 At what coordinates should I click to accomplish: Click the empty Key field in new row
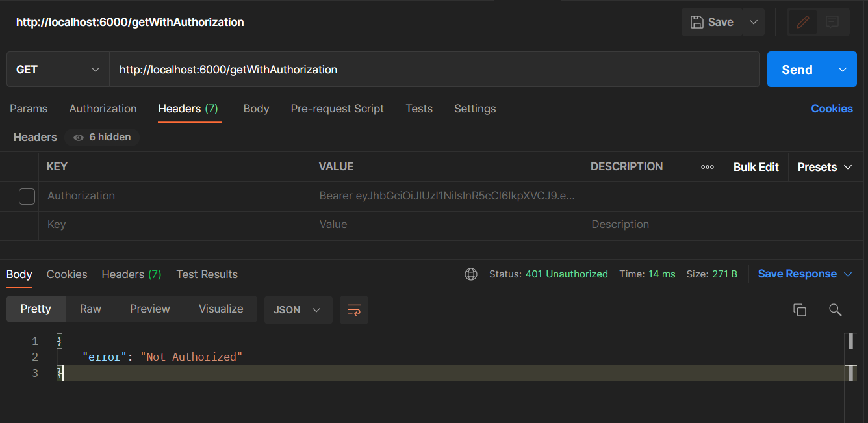pos(175,225)
